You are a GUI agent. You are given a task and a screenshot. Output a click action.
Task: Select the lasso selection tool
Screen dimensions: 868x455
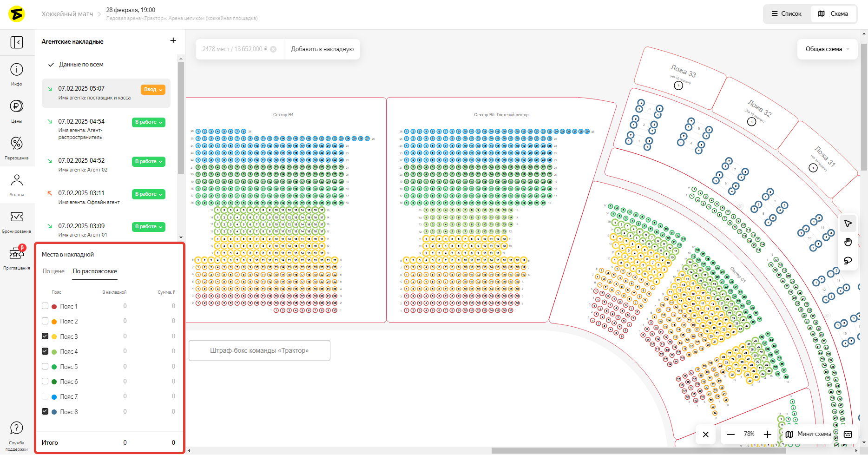[848, 261]
